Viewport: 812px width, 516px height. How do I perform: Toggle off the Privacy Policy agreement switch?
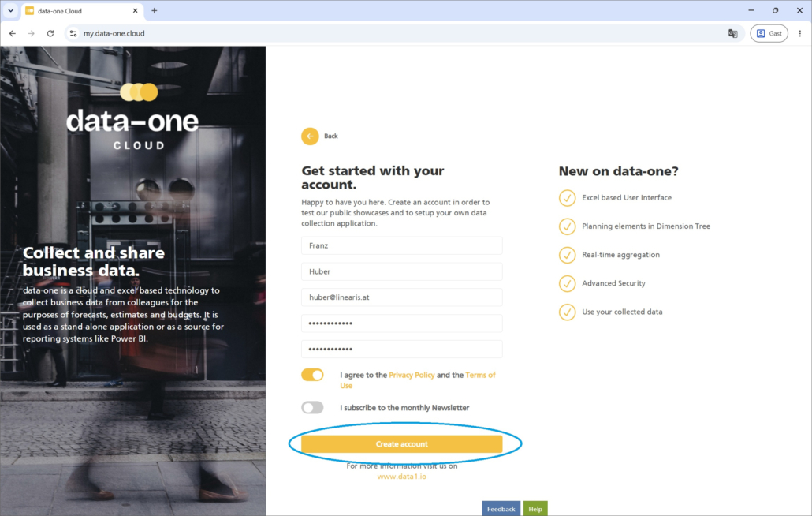click(x=312, y=375)
